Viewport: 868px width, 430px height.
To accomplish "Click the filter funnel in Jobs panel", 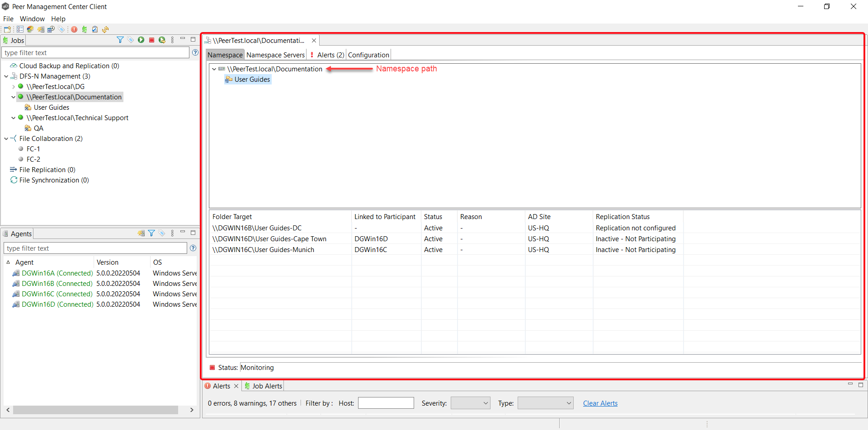I will [120, 40].
